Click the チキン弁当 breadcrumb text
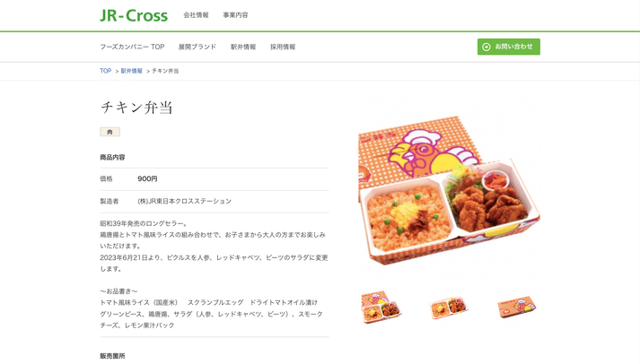This screenshot has height=364, width=640. (165, 71)
